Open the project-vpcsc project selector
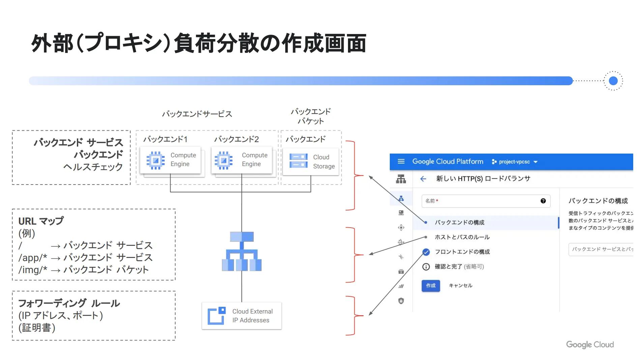Image resolution: width=644 pixels, height=359 pixels. [515, 162]
